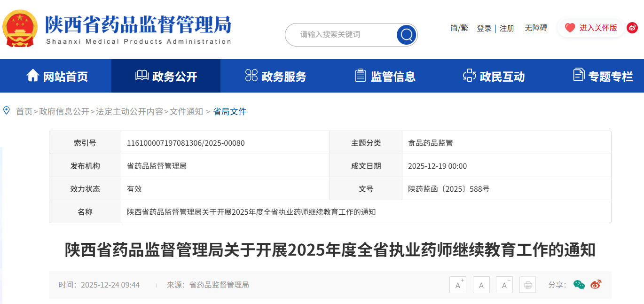The image size is (644, 304).
Task: Enable 无障碍 accessibility mode
Action: (x=536, y=28)
